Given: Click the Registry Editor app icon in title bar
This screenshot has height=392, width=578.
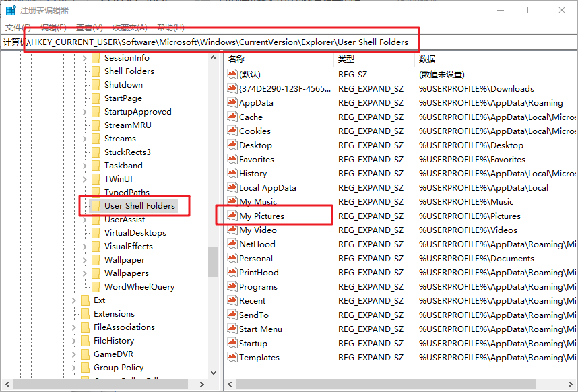Looking at the screenshot, I should (11, 10).
